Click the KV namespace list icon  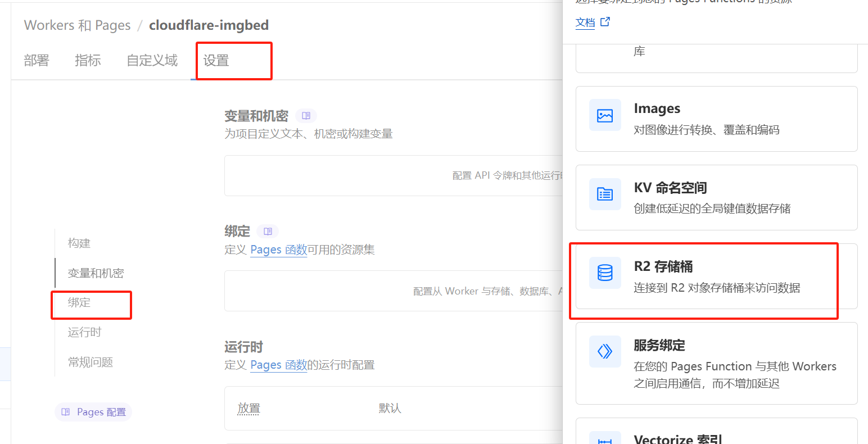tap(605, 194)
